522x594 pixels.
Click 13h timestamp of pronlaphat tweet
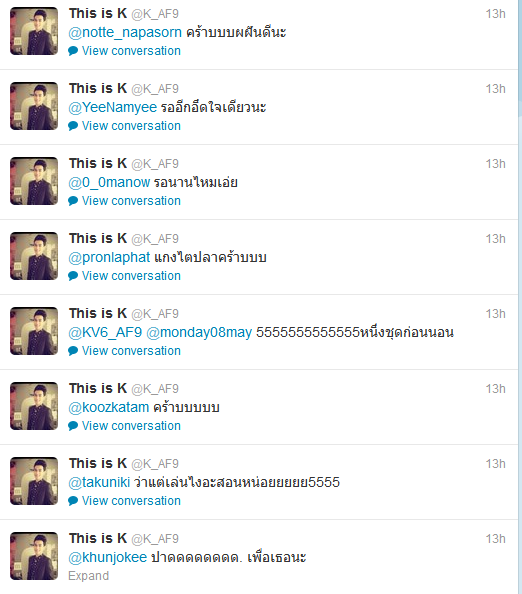495,239
